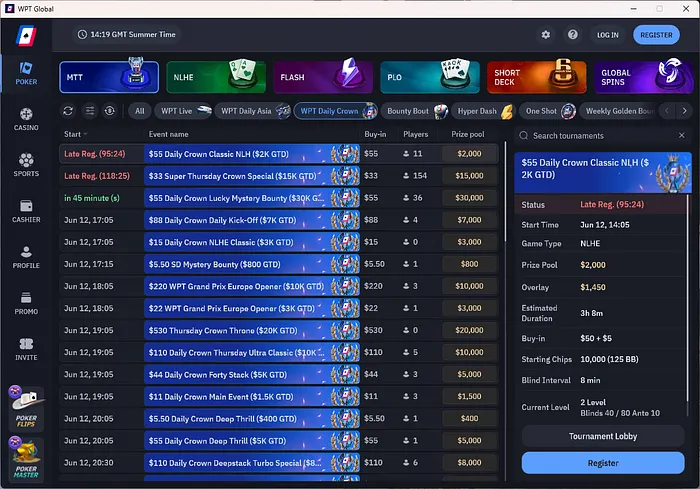Open the Promo page
Viewport: 700px width, 489px height.
[26, 304]
